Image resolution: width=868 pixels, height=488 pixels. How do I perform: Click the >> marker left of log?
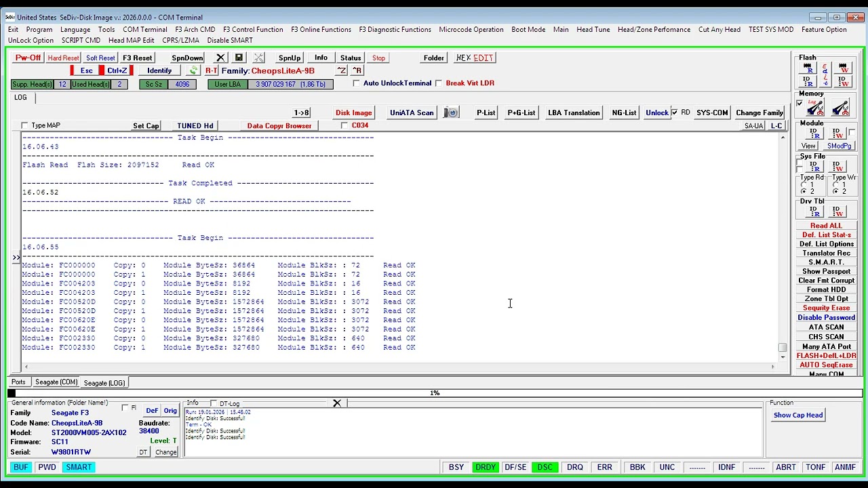pyautogui.click(x=16, y=258)
